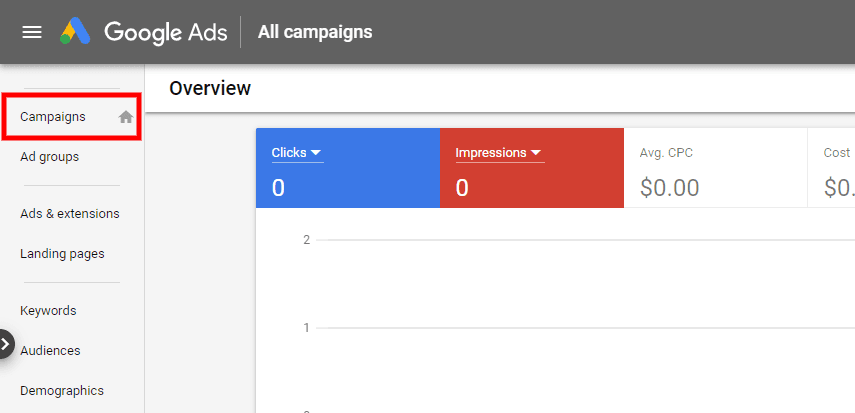Screen dimensions: 855x413
Task: Click the All campaigns header title
Action: tap(315, 32)
